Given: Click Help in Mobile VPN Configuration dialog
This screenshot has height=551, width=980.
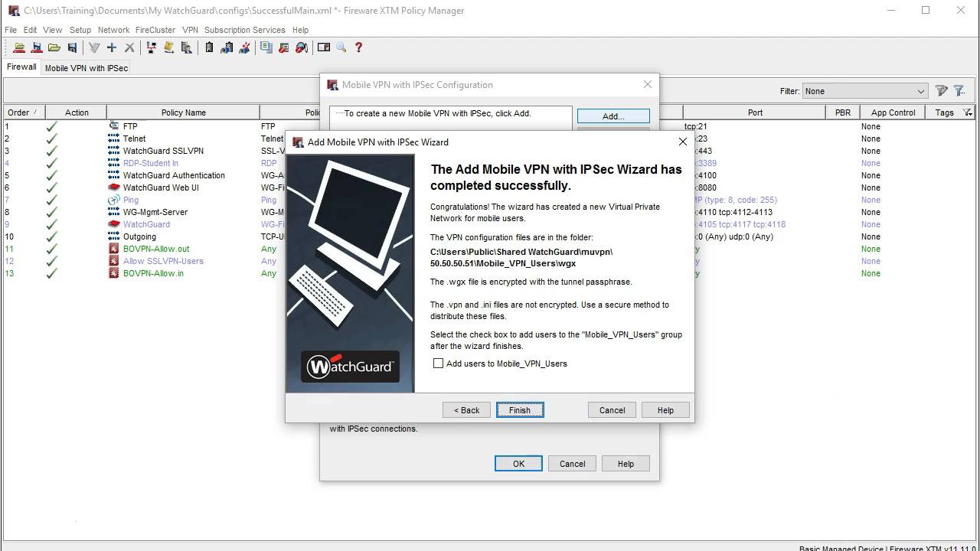Looking at the screenshot, I should pyautogui.click(x=626, y=464).
